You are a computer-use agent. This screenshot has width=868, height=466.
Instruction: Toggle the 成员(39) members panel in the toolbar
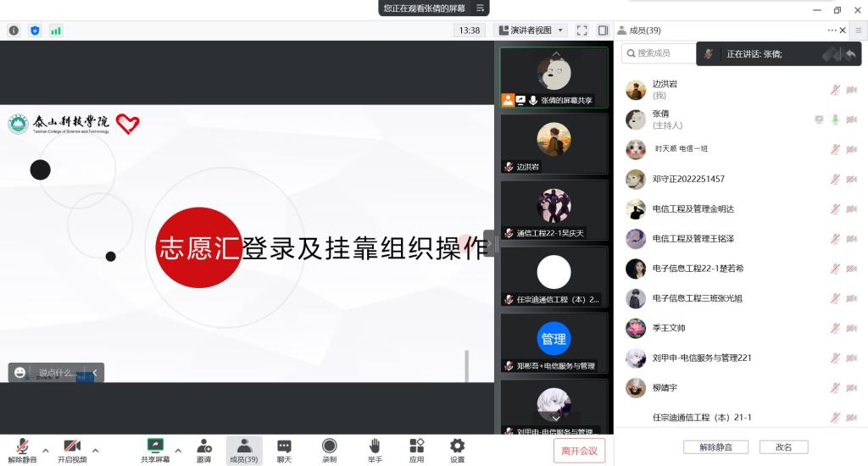(x=244, y=450)
